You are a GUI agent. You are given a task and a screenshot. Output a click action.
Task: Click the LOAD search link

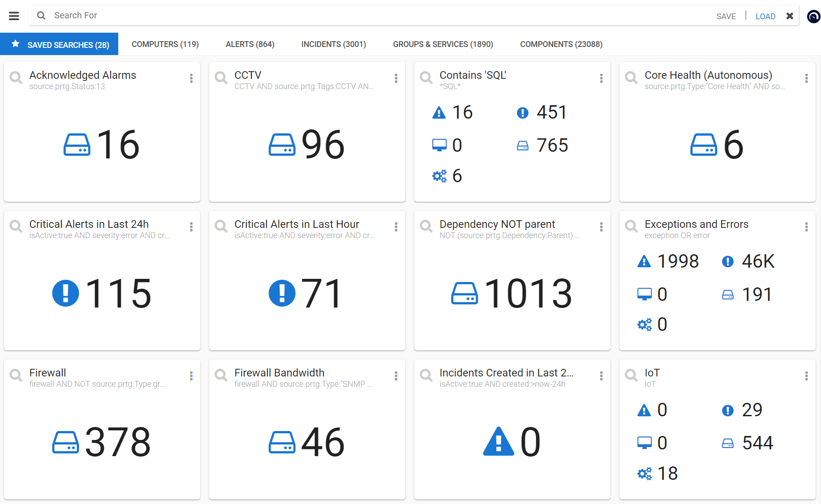pos(765,17)
